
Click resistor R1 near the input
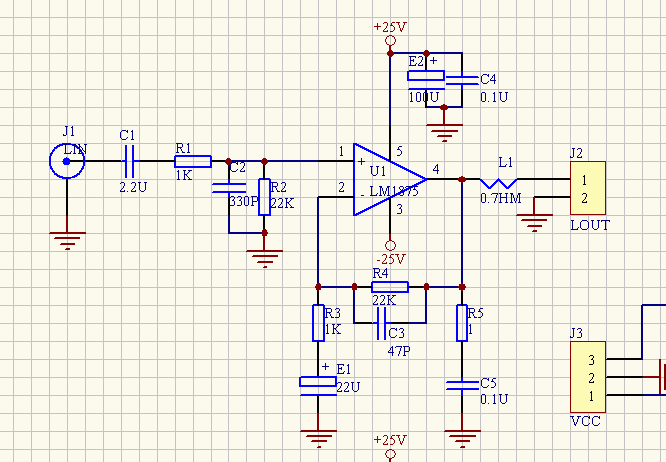[x=192, y=160]
